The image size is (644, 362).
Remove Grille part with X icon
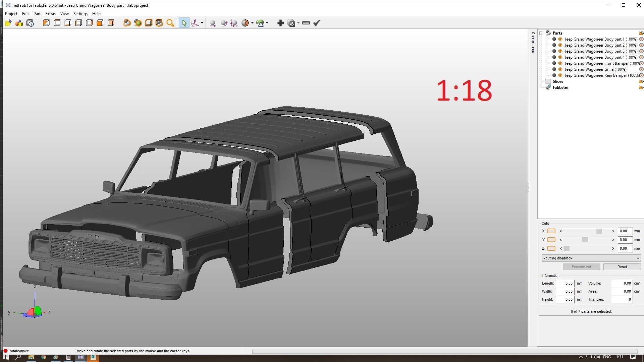click(x=641, y=69)
